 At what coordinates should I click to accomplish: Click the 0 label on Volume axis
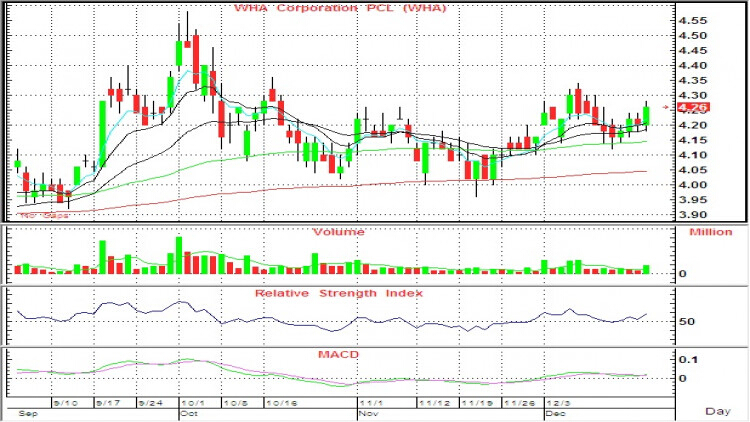coord(683,274)
